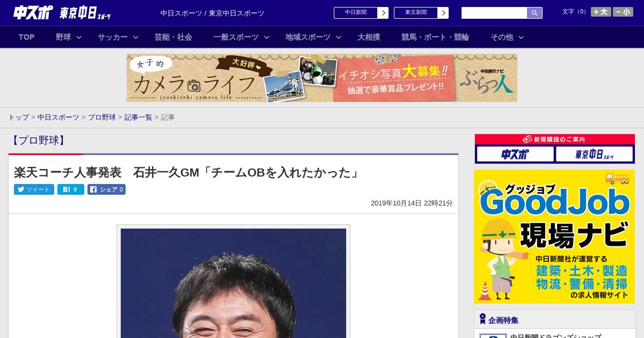This screenshot has height=338, width=644.
Task: Expand the 野球 dropdown chevron
Action: point(79,38)
